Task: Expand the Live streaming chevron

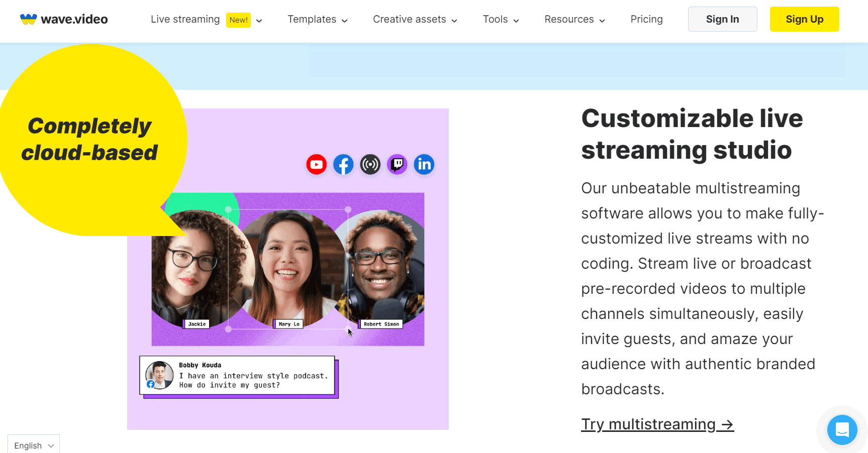Action: tap(259, 21)
